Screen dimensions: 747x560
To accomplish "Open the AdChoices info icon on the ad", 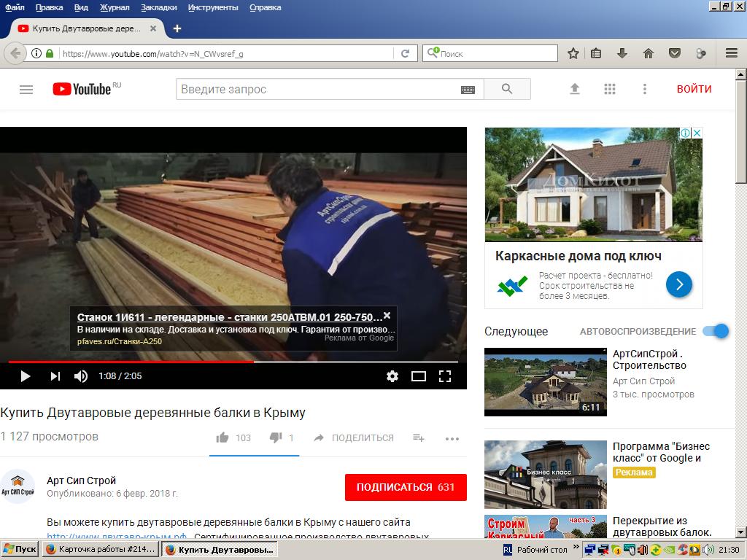I will (685, 133).
